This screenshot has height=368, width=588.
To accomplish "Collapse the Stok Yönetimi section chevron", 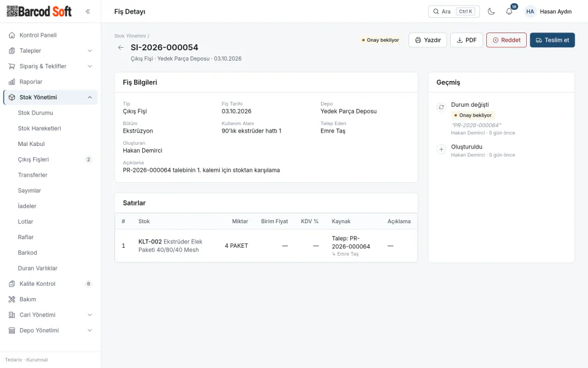I will point(89,98).
